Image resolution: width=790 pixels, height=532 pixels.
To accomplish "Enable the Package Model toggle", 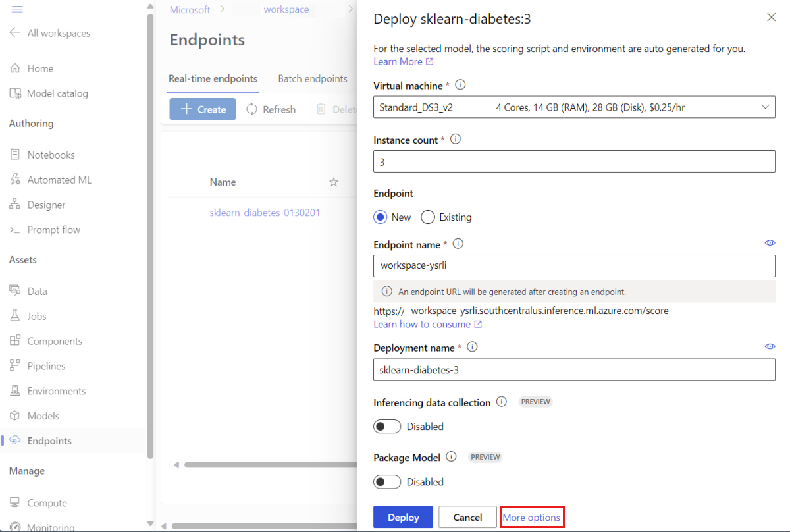I will pos(387,482).
